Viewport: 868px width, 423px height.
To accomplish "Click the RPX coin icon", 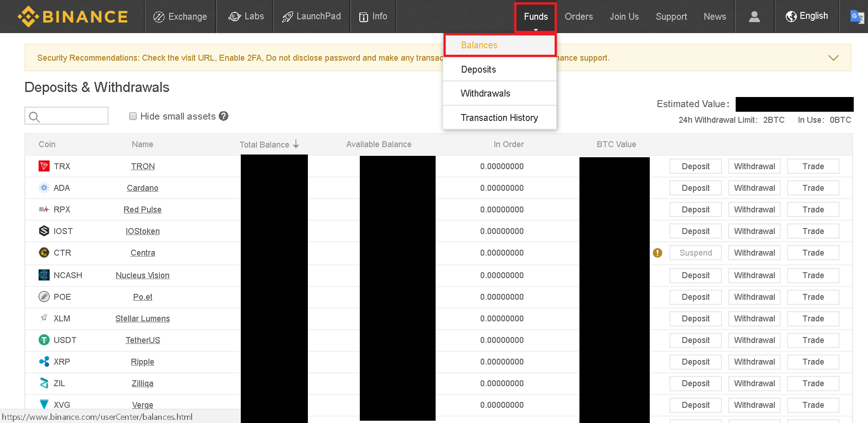I will click(44, 209).
